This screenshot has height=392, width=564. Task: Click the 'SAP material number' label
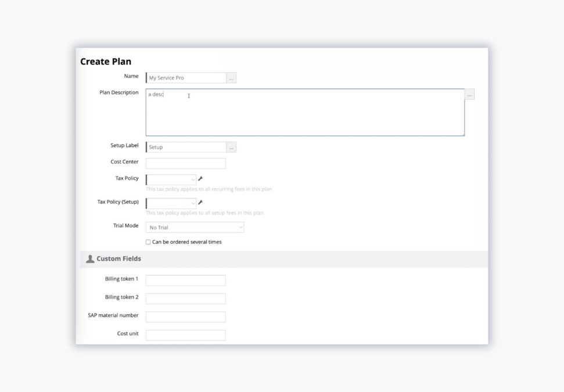pos(113,315)
